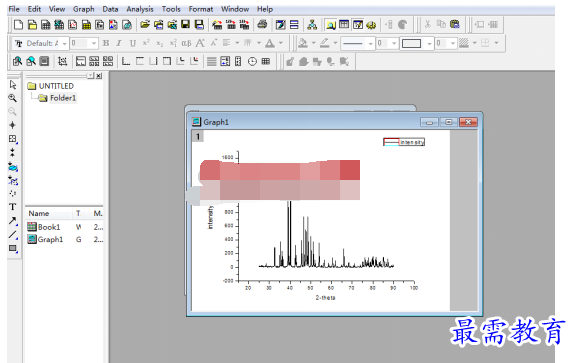Screen dimensions: 574x363
Task: Open the Graph menu
Action: 83,9
